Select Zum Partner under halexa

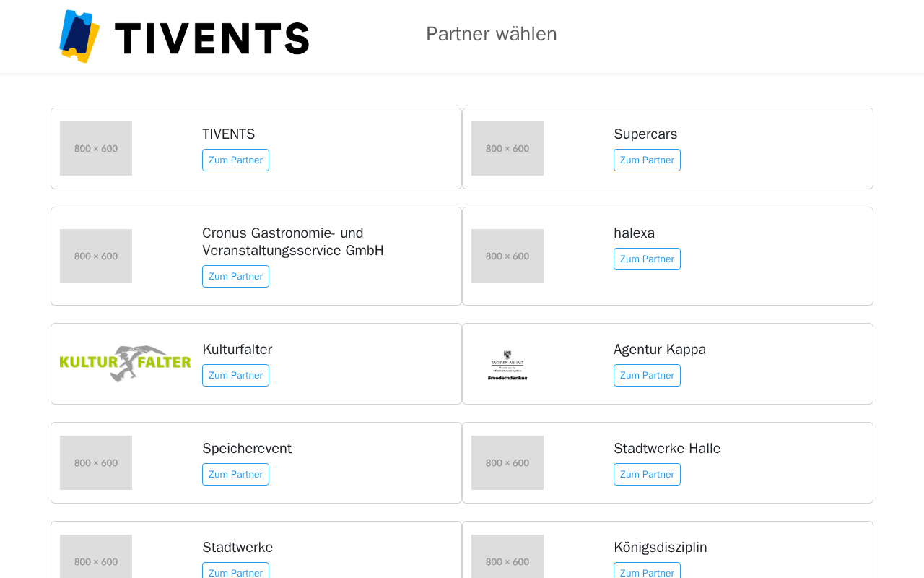pos(647,259)
